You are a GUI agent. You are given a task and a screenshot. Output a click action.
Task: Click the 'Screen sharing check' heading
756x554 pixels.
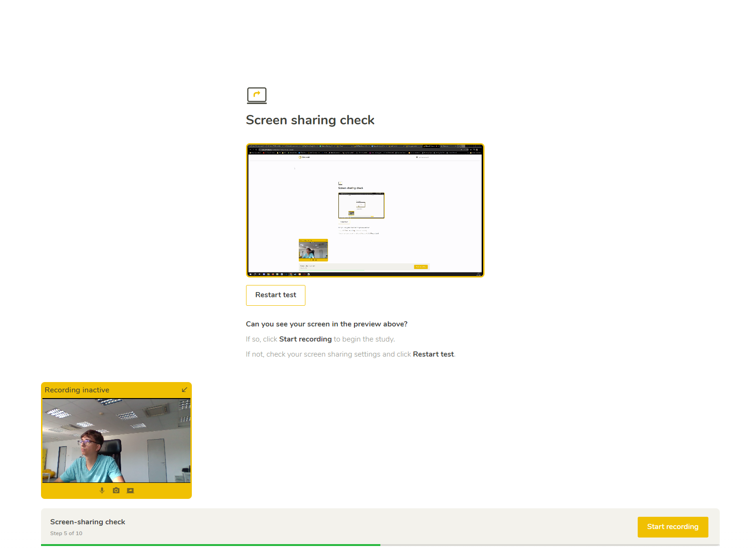pos(310,120)
